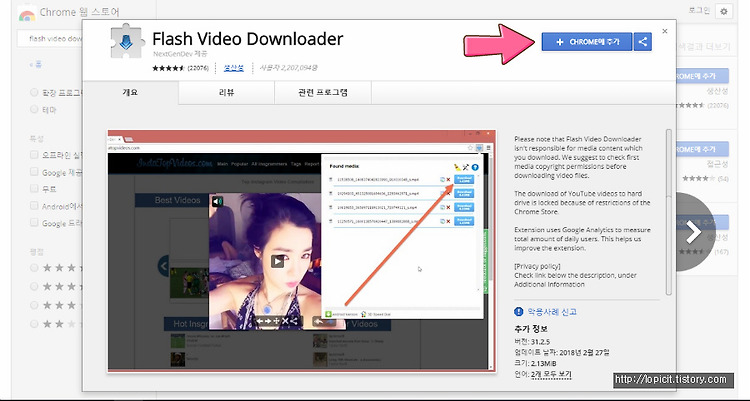Click the blue Add to Chrome button
Viewport: 750px width, 401px height.
pos(586,42)
